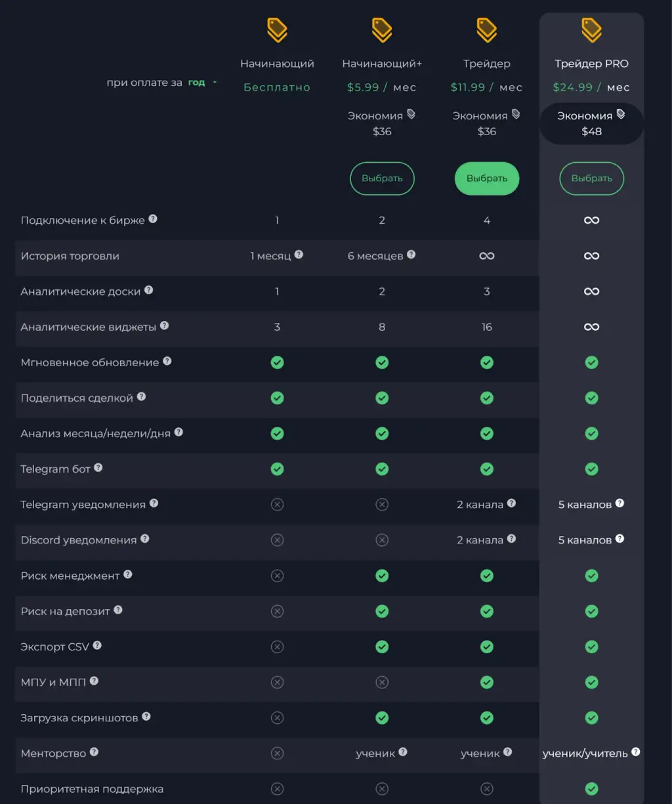Click help icon next to Discord уведомления label

(145, 539)
